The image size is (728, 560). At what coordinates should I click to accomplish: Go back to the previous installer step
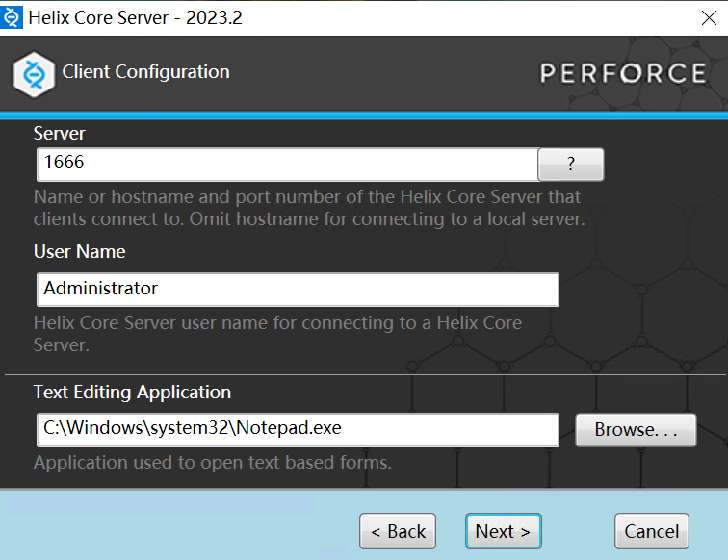[x=398, y=531]
